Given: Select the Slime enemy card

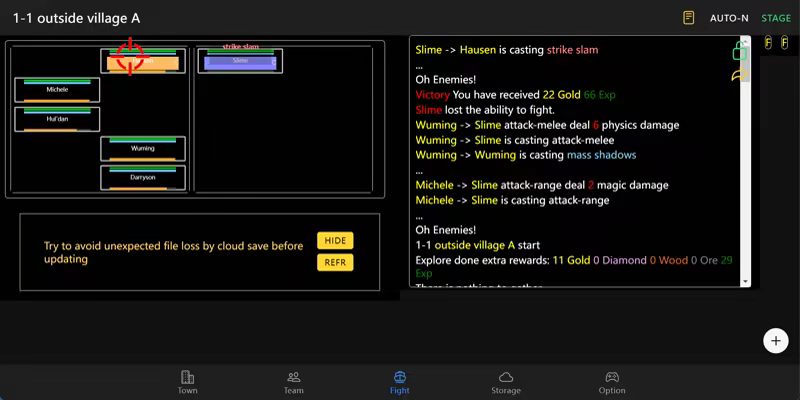Looking at the screenshot, I should point(240,61).
